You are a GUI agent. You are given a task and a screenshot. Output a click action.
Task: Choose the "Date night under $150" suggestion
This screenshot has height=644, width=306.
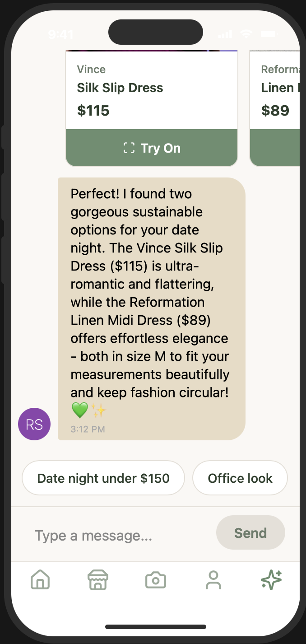(x=103, y=478)
